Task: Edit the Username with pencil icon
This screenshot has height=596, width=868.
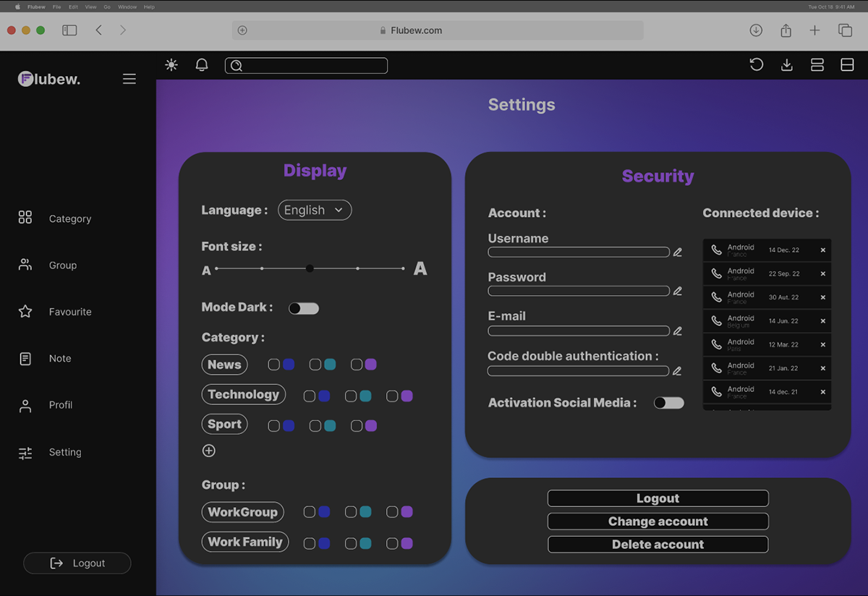Action: pyautogui.click(x=678, y=252)
